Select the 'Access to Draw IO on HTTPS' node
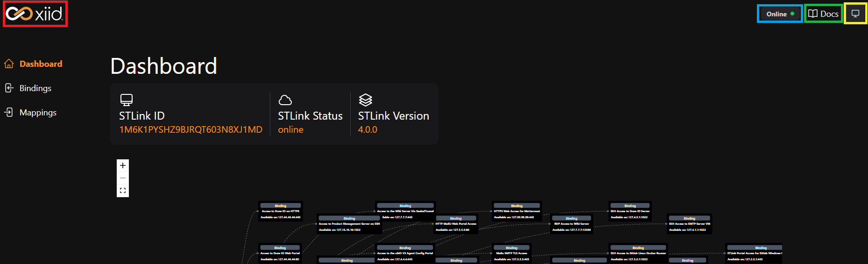The height and width of the screenshot is (264, 868). click(x=281, y=211)
